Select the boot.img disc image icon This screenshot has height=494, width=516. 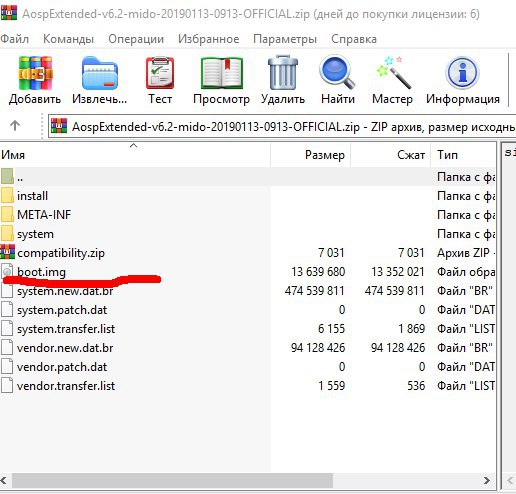click(x=7, y=271)
